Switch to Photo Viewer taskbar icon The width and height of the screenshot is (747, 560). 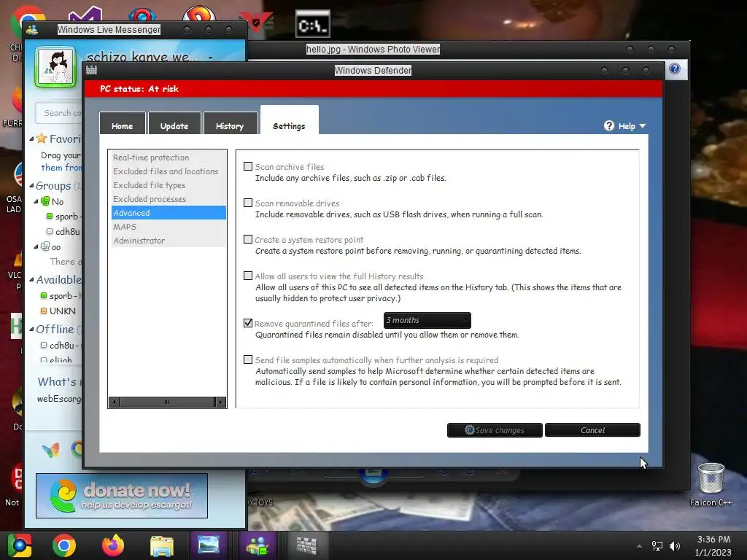pos(209,545)
